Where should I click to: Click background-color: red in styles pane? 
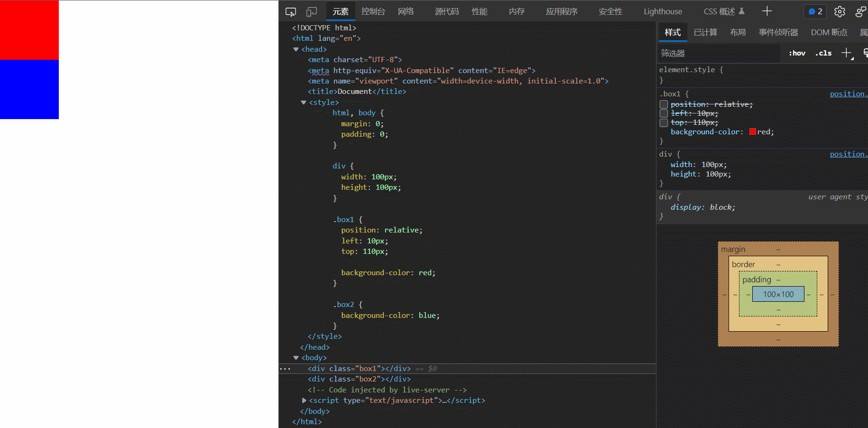click(722, 132)
